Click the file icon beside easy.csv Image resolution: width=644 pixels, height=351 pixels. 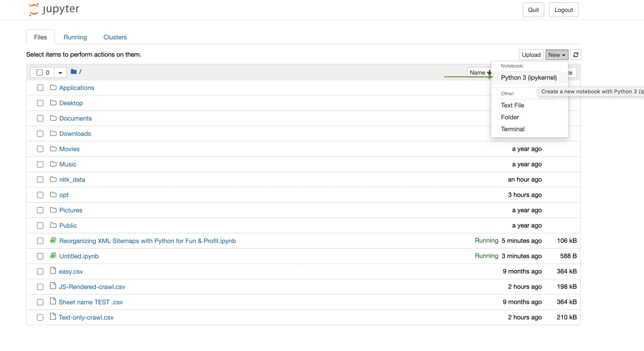(x=53, y=270)
